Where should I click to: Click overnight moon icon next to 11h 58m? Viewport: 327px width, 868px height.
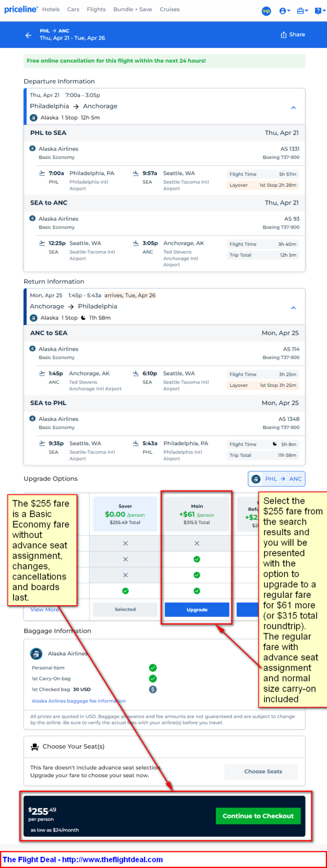tap(83, 318)
